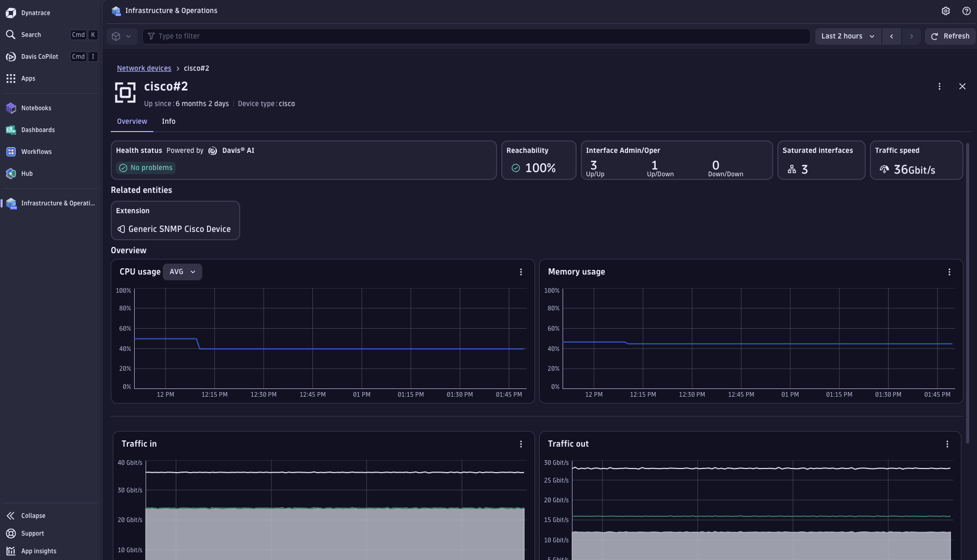Open Memory usage chart options menu
The height and width of the screenshot is (560, 977).
(x=949, y=272)
